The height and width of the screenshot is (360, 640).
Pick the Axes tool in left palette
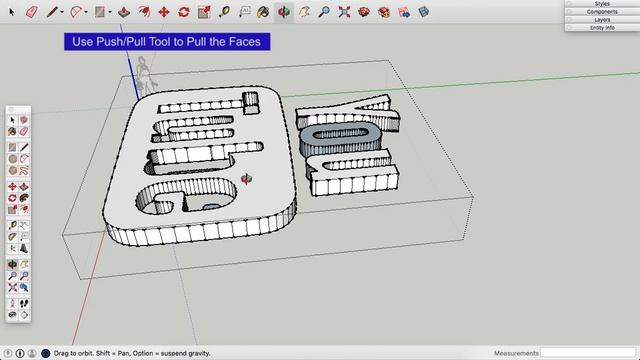click(12, 248)
